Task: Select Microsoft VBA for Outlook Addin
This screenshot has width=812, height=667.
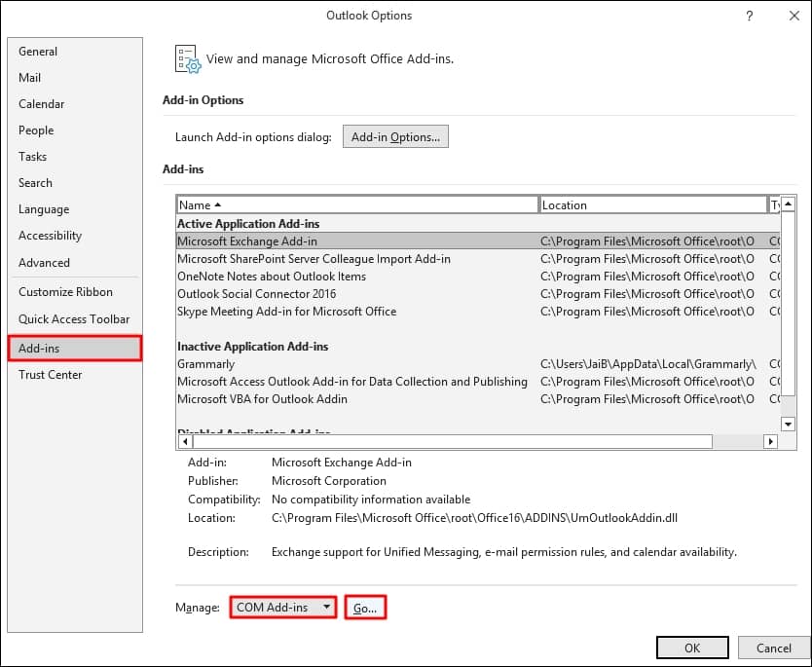Action: (478, 399)
